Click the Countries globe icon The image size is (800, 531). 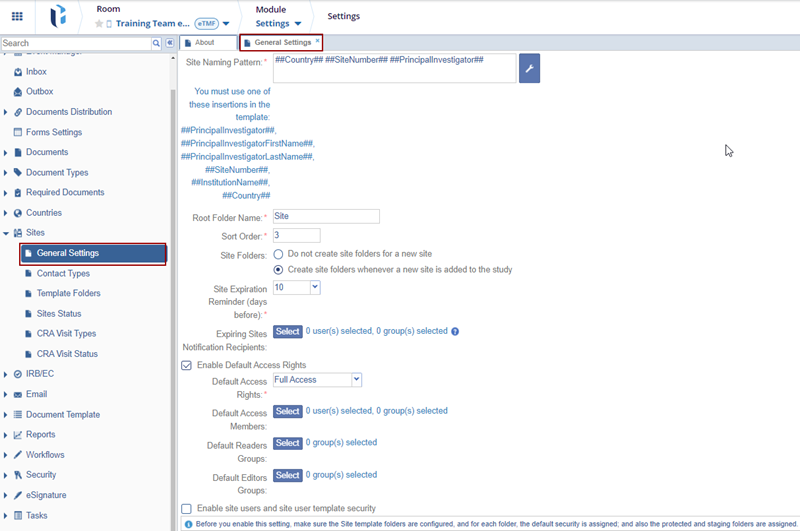(18, 213)
